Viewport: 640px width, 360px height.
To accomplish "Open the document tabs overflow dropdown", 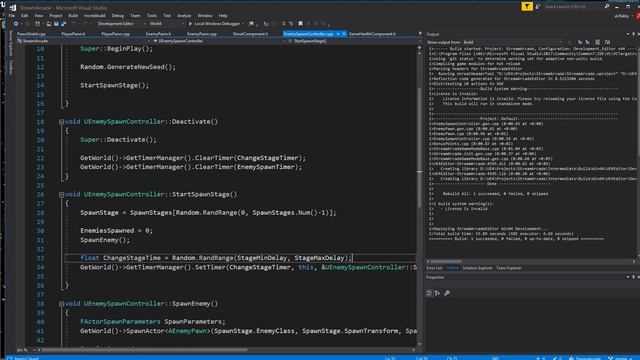I will click(420, 33).
